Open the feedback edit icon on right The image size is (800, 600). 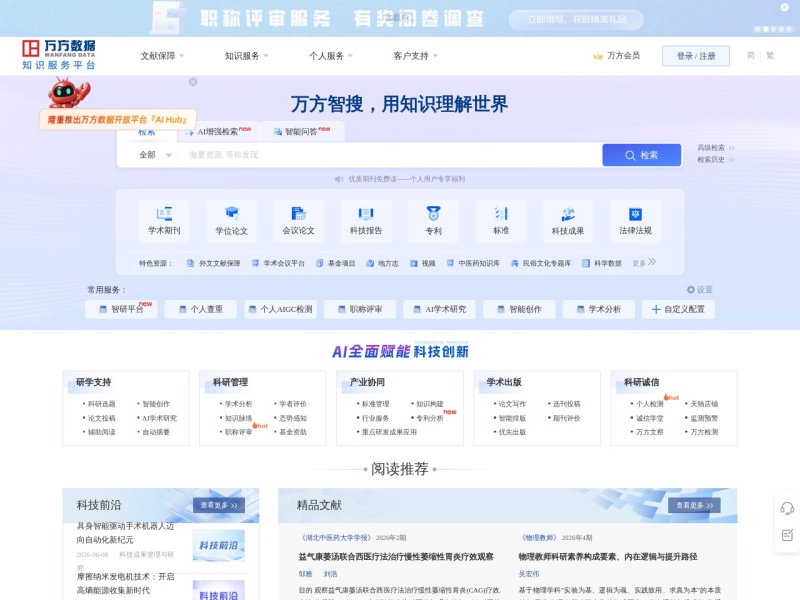point(787,535)
